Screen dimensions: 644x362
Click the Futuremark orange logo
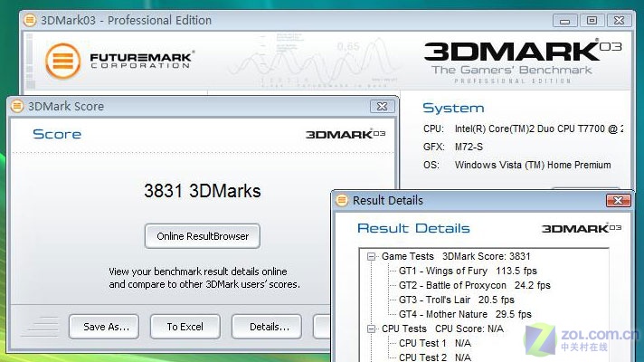(62, 61)
